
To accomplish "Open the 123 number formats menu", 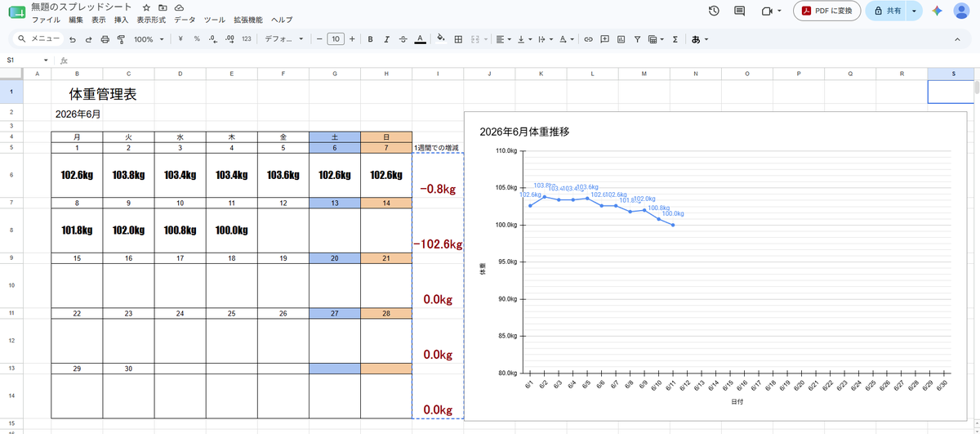I will click(247, 38).
